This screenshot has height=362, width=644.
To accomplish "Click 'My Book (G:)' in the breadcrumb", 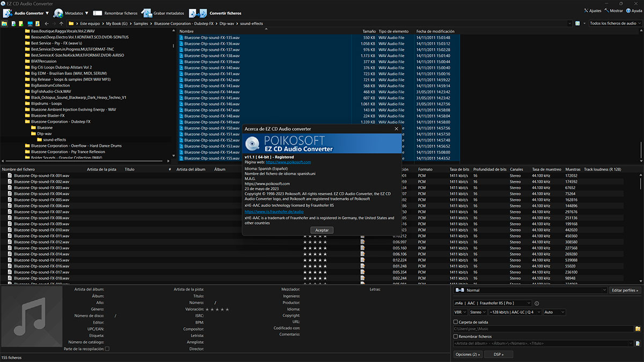I will point(117,24).
